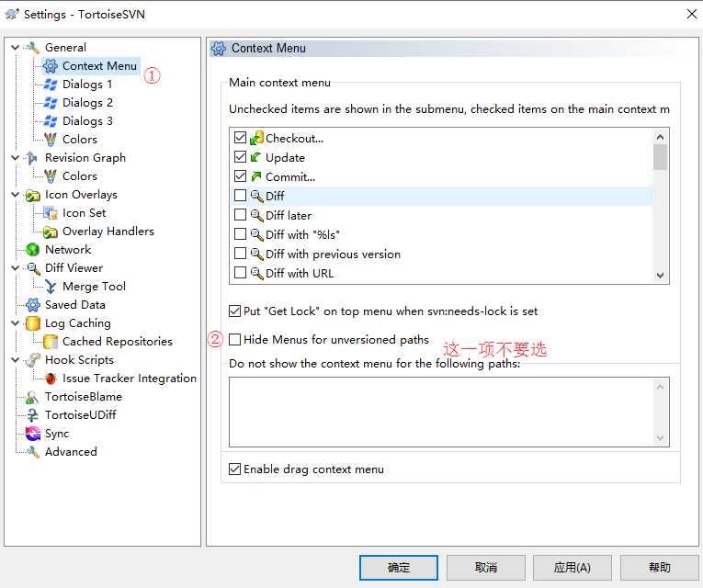The width and height of the screenshot is (703, 588).
Task: Collapse the General tree node
Action: [x=16, y=47]
